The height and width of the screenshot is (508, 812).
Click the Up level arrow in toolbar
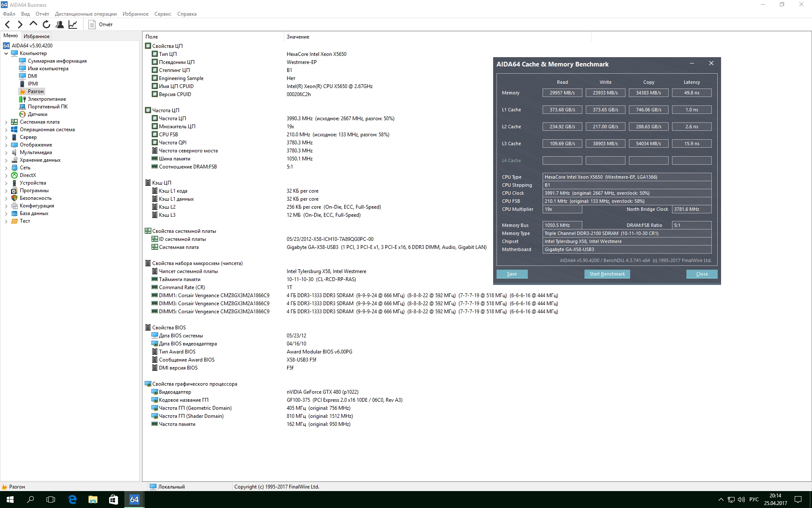click(33, 24)
